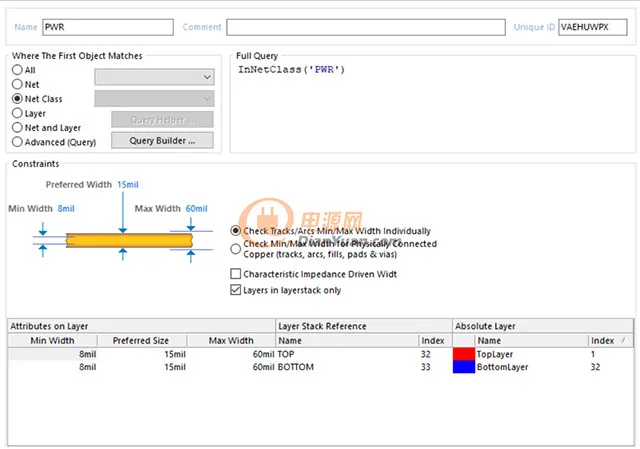
Task: Edit the Preferred Width 15mil value
Action: 128,185
